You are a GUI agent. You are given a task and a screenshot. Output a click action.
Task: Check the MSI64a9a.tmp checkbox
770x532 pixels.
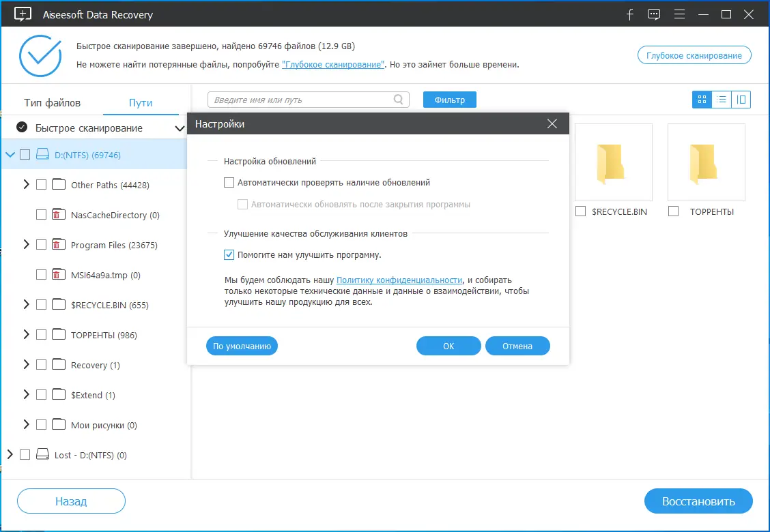pos(41,274)
